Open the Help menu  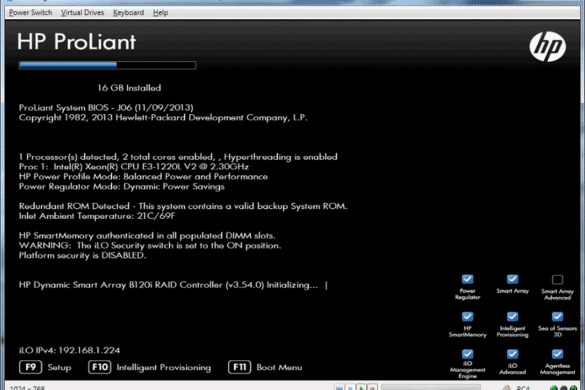160,13
